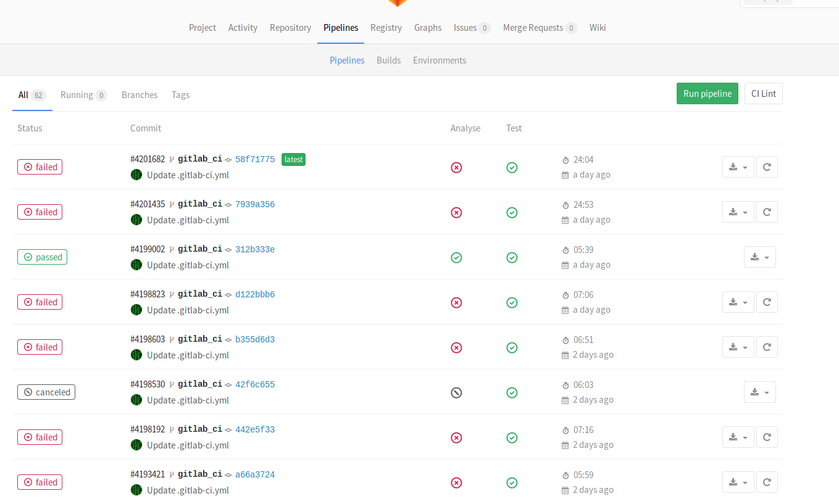The height and width of the screenshot is (504, 839).
Task: Open the Graphs tab
Action: click(428, 28)
